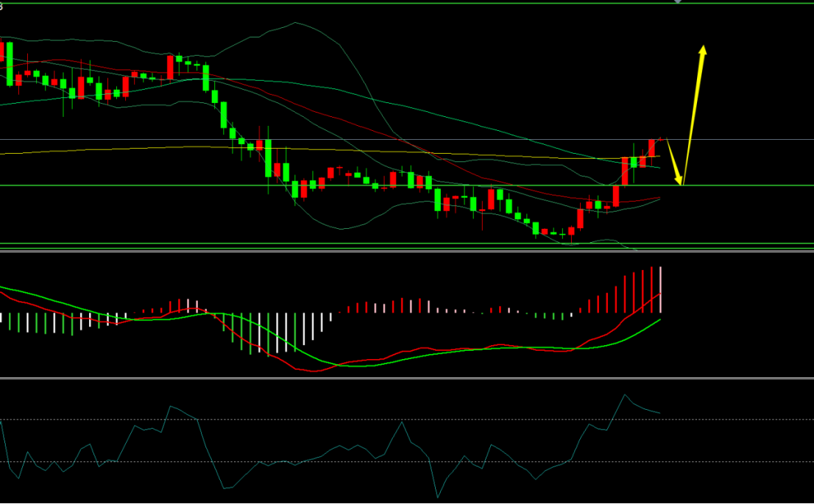Screen dimensions: 814x504
Task: Click the divider between MACD and RSI panes
Action: [x=407, y=378]
